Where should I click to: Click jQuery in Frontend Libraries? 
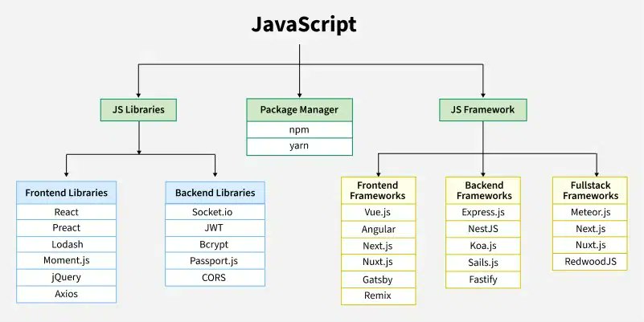tap(67, 277)
